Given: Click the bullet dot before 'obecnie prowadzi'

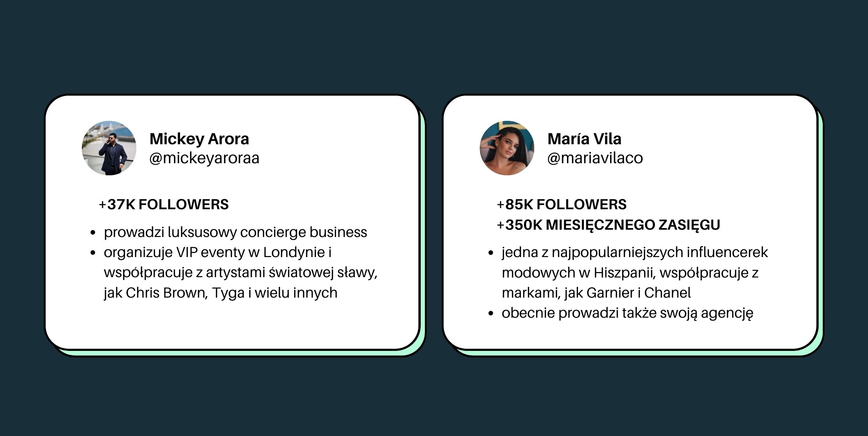Looking at the screenshot, I should (x=491, y=314).
